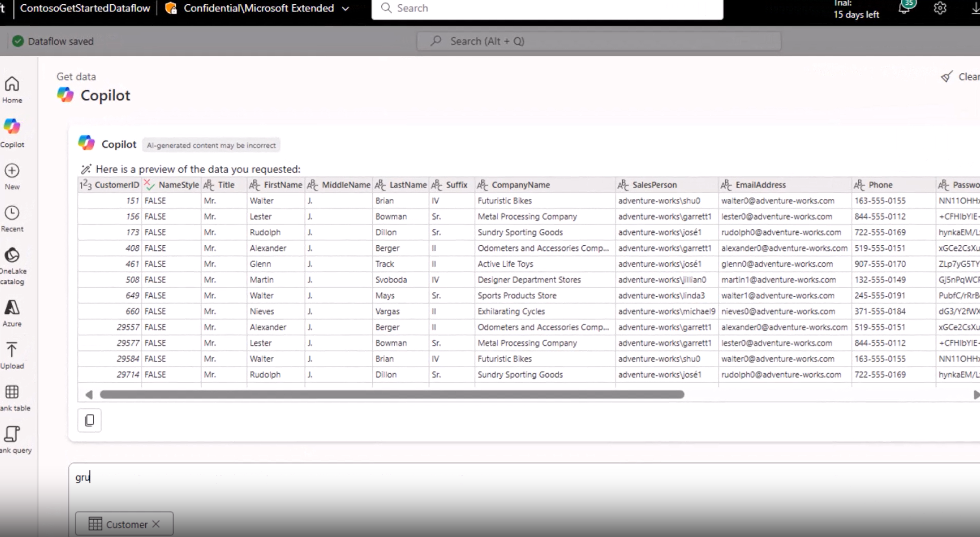Open the settings gear icon
Image resolution: width=980 pixels, height=537 pixels.
pos(940,8)
